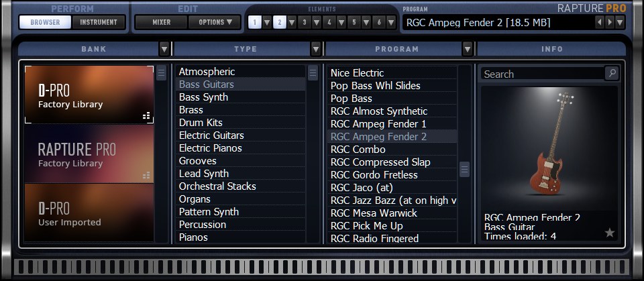Viewport: 644px width, 281px height.
Task: Select the Electric Guitars type
Action: [x=241, y=135]
